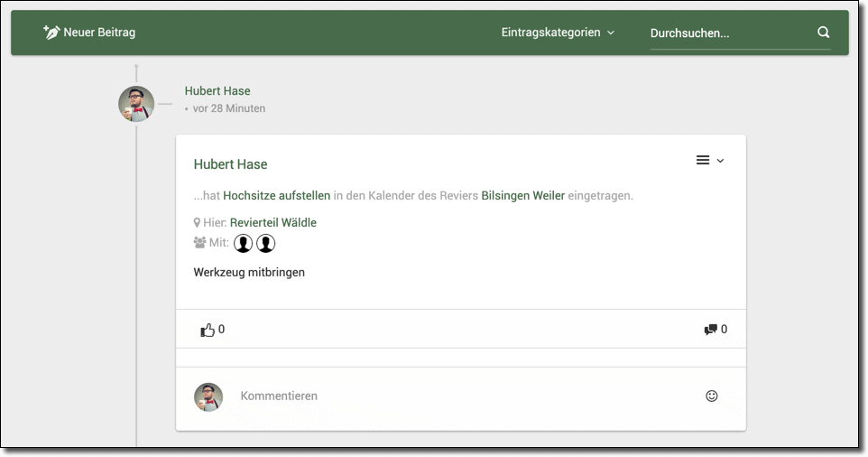Open the Eintragskategorien dropdown

pos(558,33)
